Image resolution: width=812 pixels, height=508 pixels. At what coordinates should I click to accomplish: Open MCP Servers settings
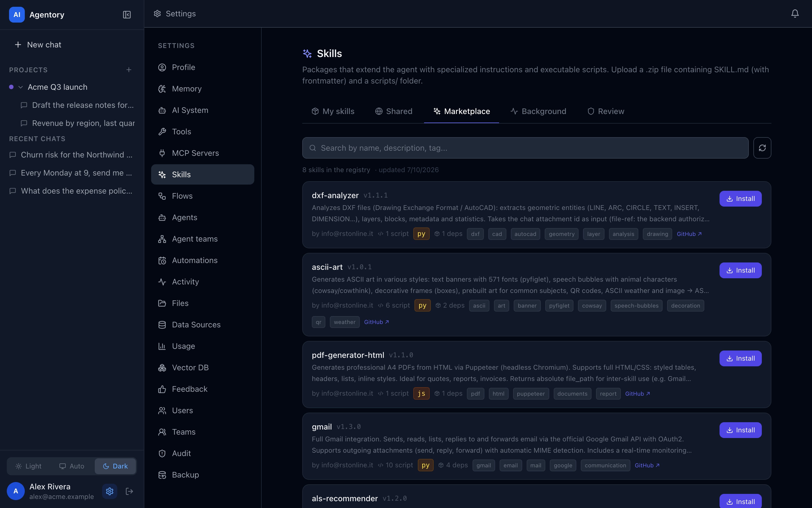tap(203, 153)
